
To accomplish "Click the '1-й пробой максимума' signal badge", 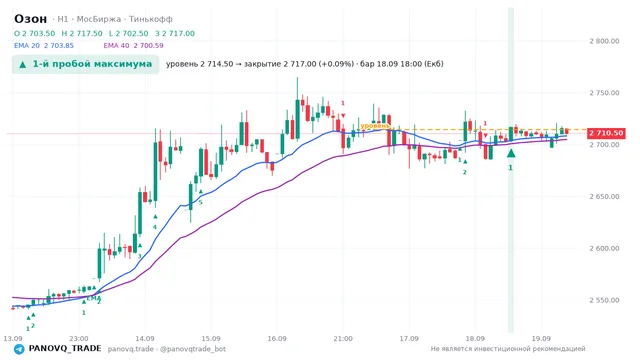I will coord(85,64).
